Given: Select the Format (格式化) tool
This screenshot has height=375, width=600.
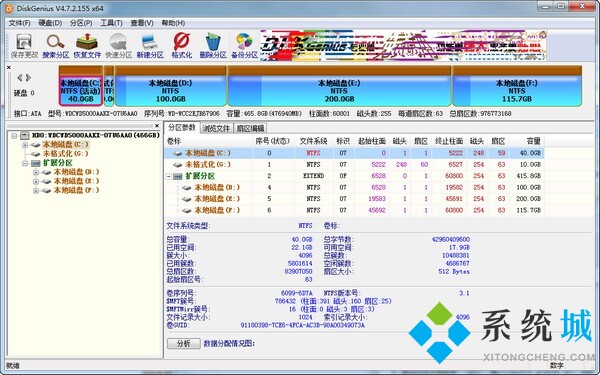Looking at the screenshot, I should pos(181,46).
